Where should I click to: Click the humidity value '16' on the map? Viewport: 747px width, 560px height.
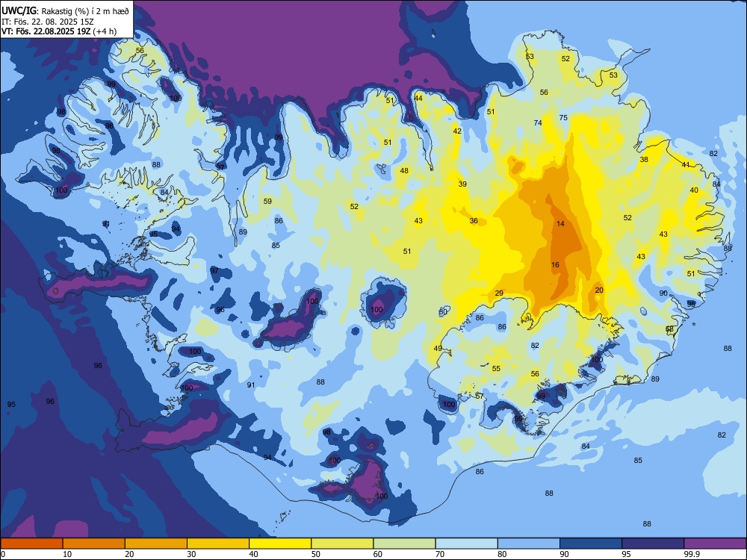(556, 265)
